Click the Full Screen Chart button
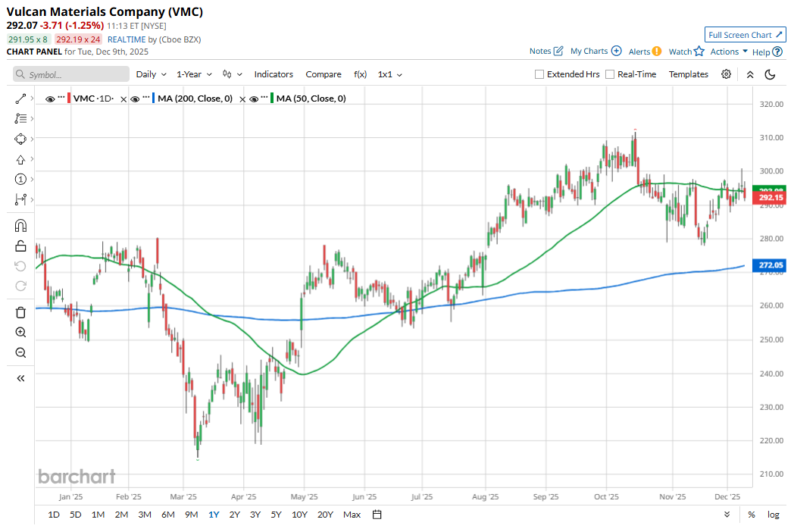Viewport: 794px width, 532px height. click(745, 35)
